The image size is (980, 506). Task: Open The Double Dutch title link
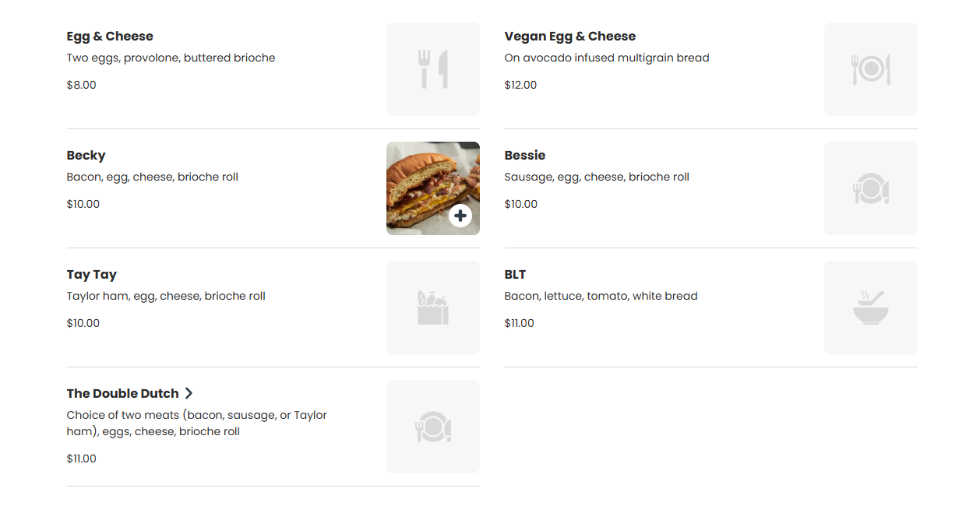pos(123,394)
